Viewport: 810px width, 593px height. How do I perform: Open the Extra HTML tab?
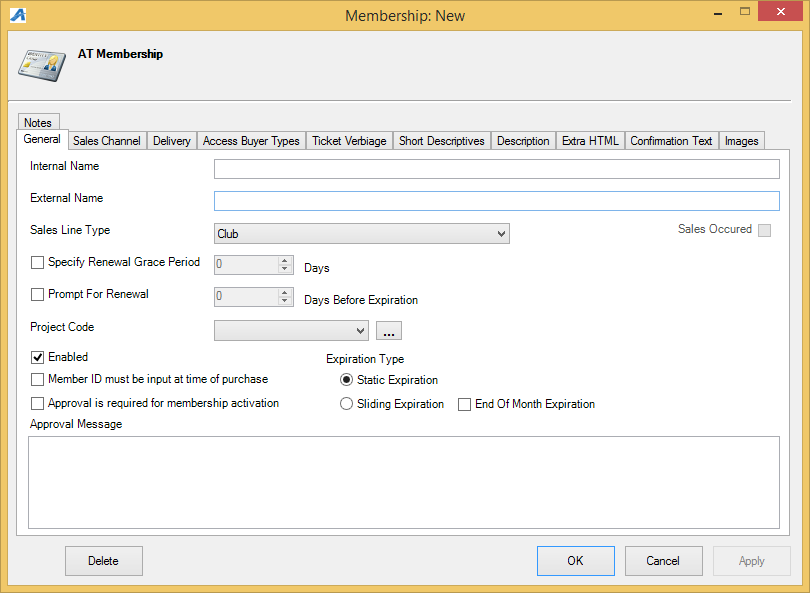(590, 141)
